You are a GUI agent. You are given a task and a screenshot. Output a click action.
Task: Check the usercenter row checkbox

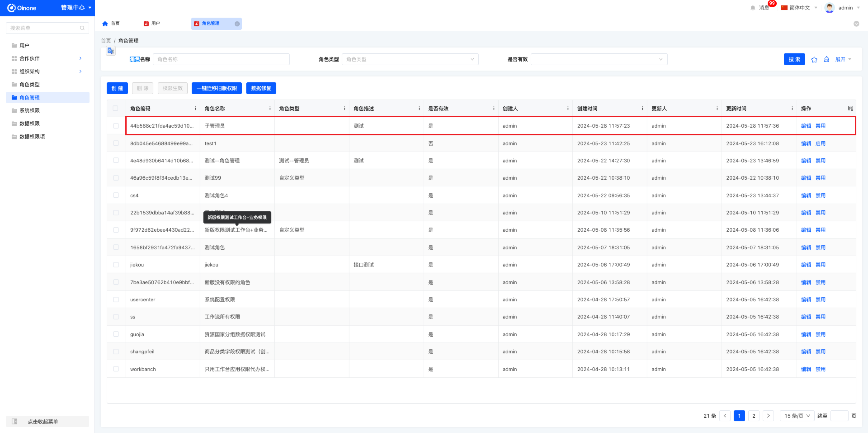[x=116, y=300]
